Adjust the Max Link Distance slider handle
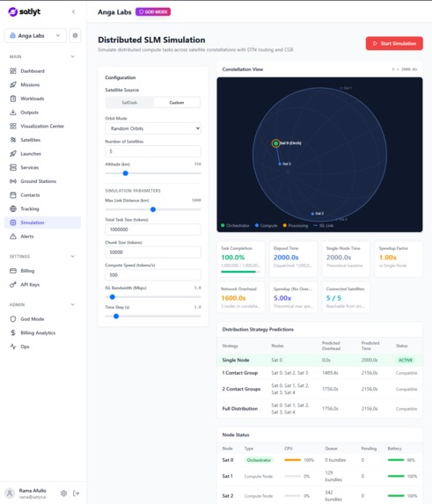432x504 pixels. coord(153,209)
